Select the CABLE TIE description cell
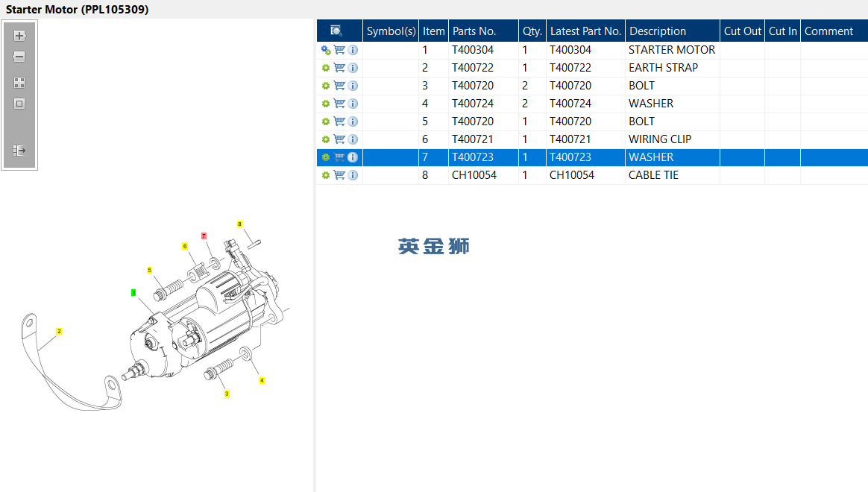Viewport: 868px width, 492px height. pyautogui.click(x=672, y=175)
